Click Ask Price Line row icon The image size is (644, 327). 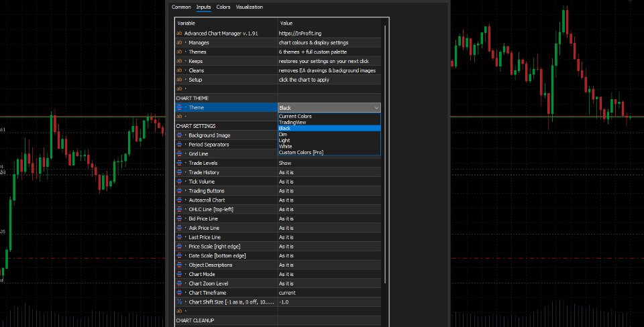coord(179,228)
